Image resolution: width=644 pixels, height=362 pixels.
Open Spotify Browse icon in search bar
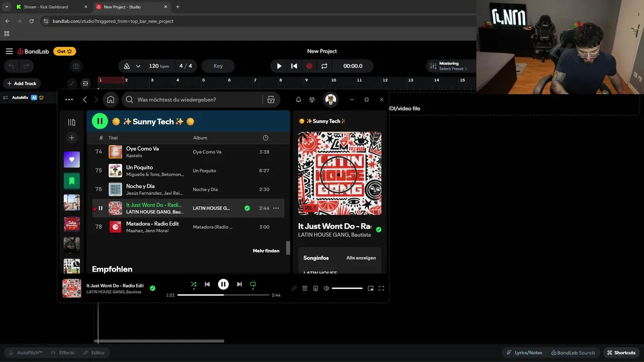(271, 100)
